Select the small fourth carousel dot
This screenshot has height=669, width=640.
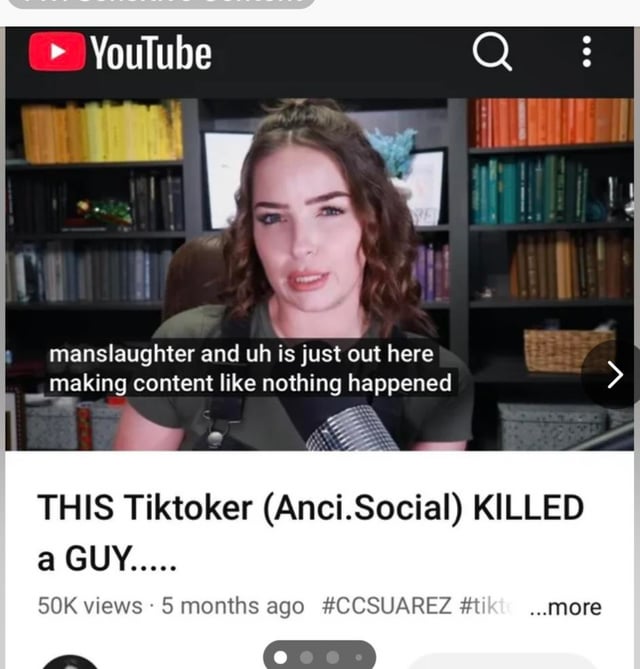point(359,657)
